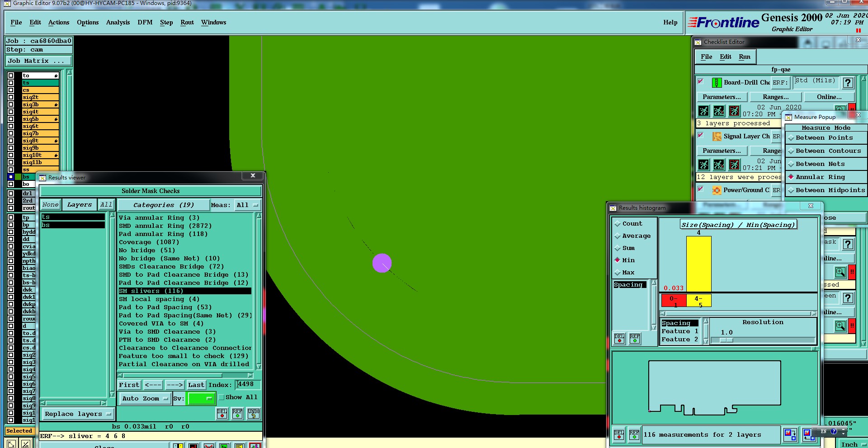Viewport: 868px width, 448px height.
Task: Open Inch units dropdown
Action: pyautogui.click(x=852, y=444)
